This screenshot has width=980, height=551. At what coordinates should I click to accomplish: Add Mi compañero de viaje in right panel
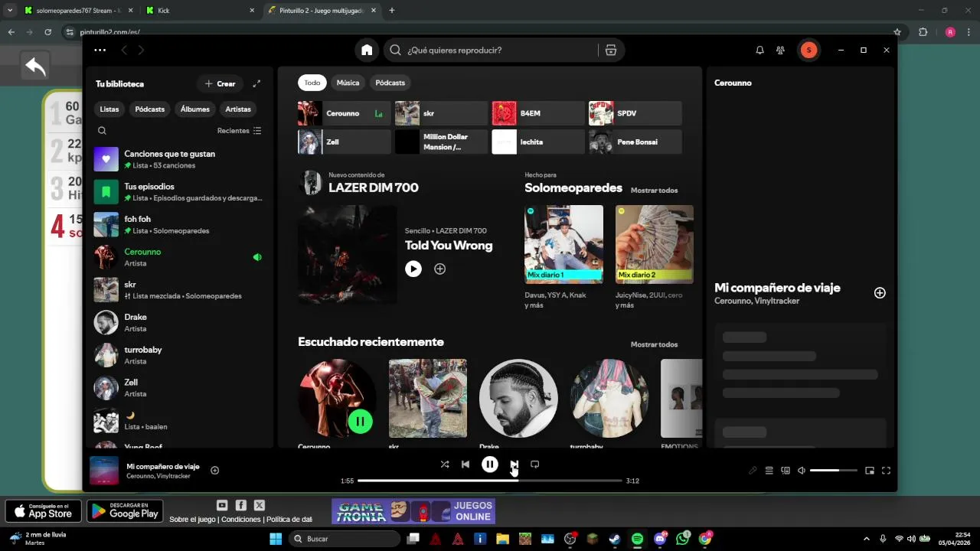[880, 292]
